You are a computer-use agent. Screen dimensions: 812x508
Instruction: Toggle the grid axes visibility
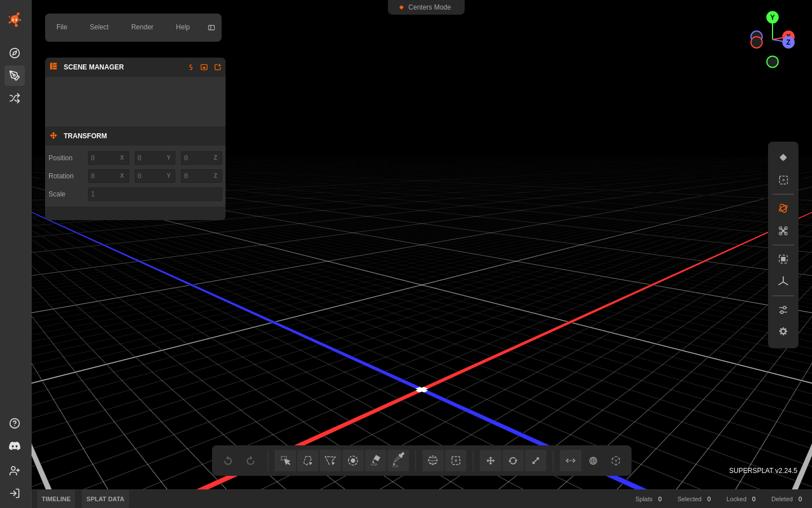coord(783,281)
